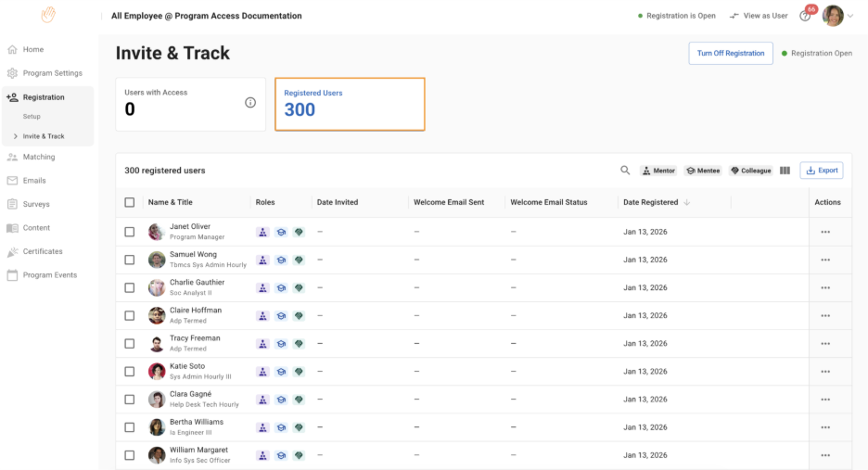Click Janet Oliver's mentor role icon
868x470 pixels.
pos(262,232)
